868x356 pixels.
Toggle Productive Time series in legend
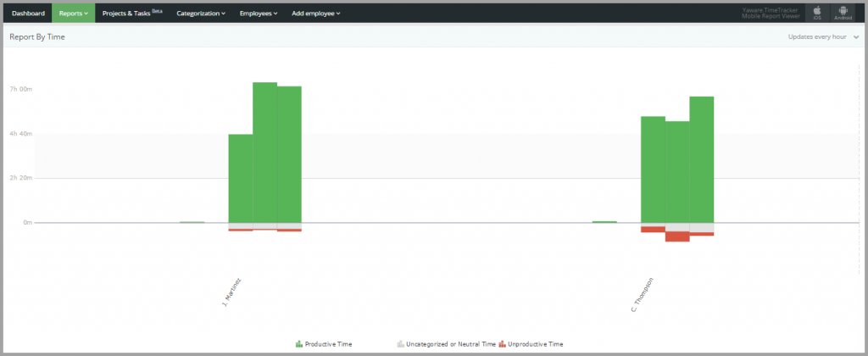click(328, 344)
